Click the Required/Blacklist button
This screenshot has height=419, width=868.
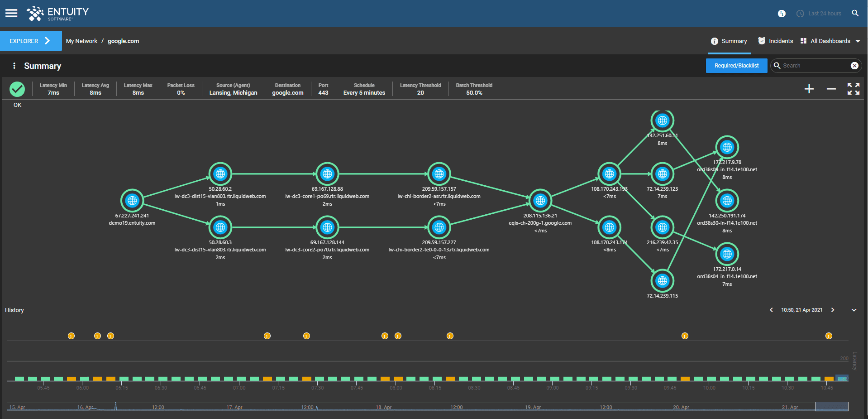[x=736, y=66]
